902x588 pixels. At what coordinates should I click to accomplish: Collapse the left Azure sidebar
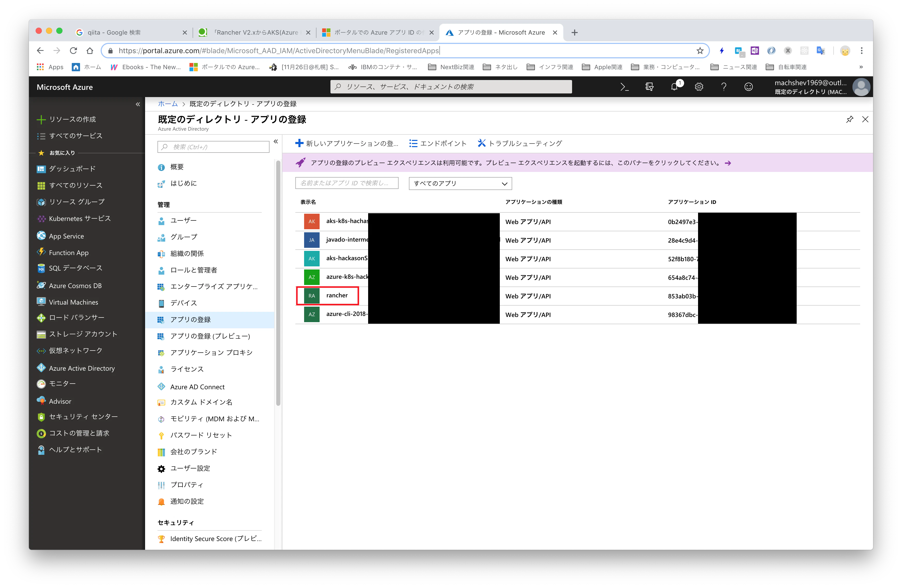click(x=138, y=104)
